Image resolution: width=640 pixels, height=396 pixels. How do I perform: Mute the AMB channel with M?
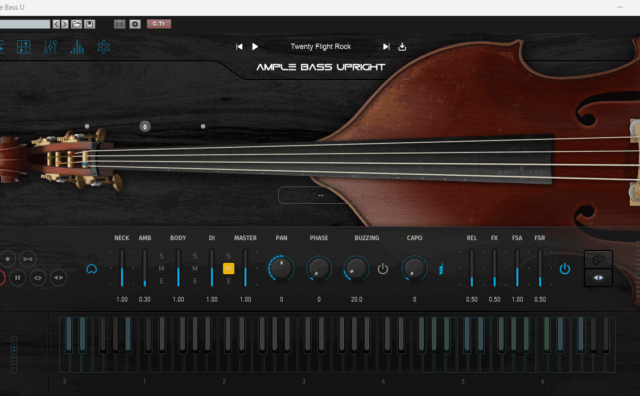[162, 269]
